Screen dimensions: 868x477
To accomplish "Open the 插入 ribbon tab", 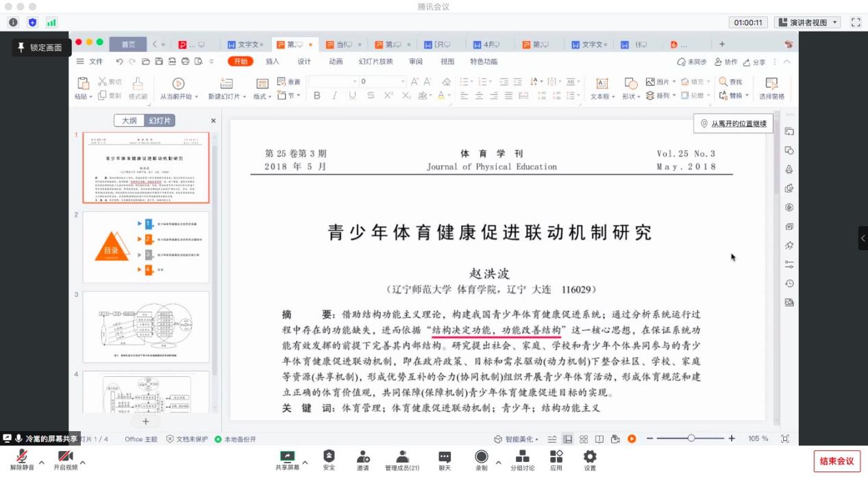I will [273, 62].
